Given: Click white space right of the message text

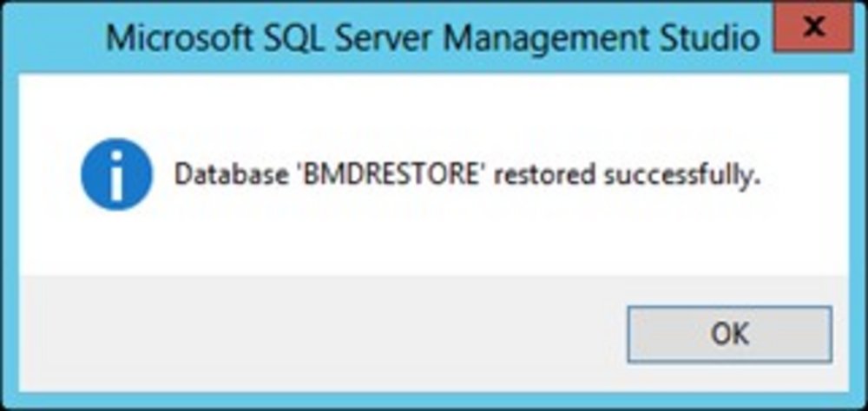Looking at the screenshot, I should 803,175.
